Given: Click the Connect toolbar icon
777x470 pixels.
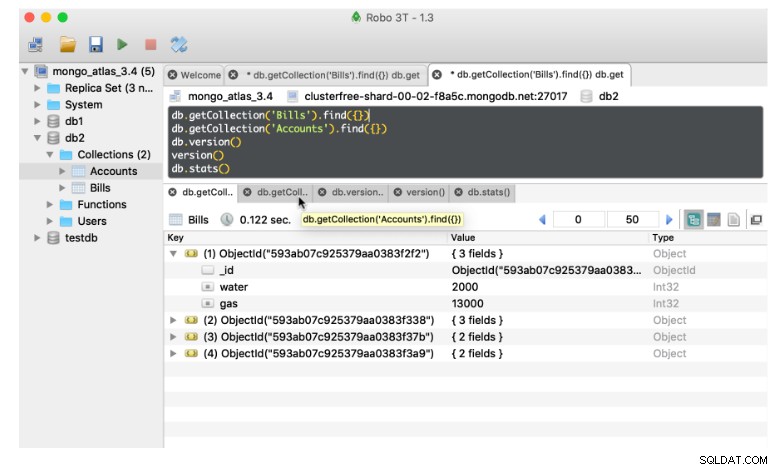Looking at the screenshot, I should pyautogui.click(x=35, y=45).
